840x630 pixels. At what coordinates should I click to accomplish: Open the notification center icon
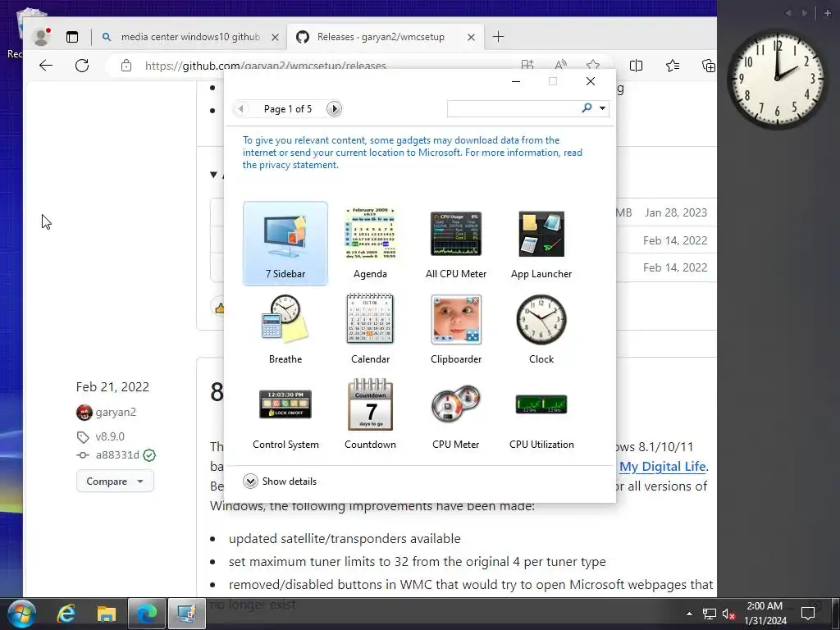[807, 613]
